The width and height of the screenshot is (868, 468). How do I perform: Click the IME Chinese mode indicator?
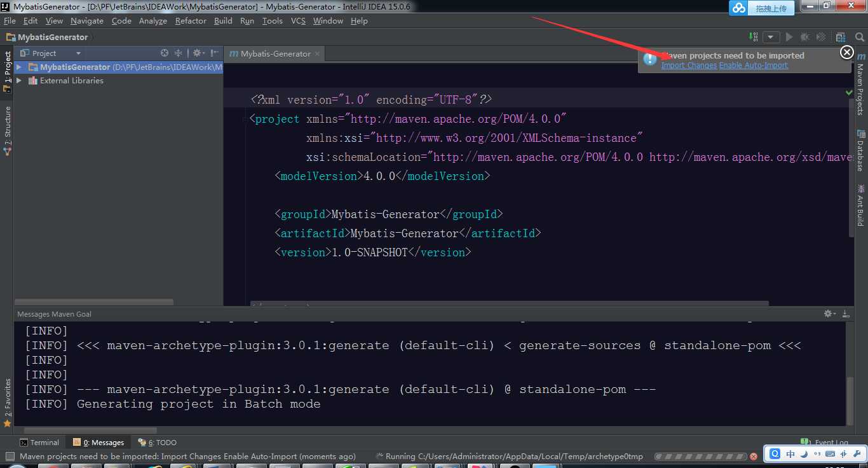click(790, 454)
